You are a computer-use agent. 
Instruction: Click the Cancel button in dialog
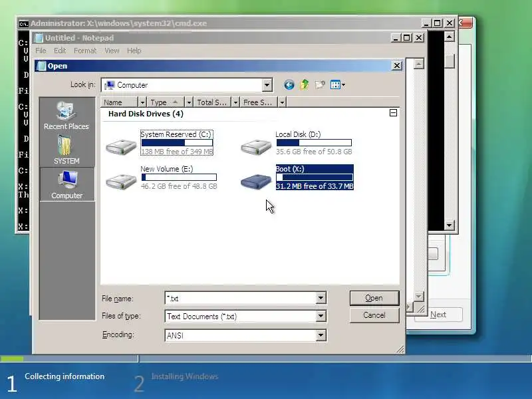tap(374, 315)
